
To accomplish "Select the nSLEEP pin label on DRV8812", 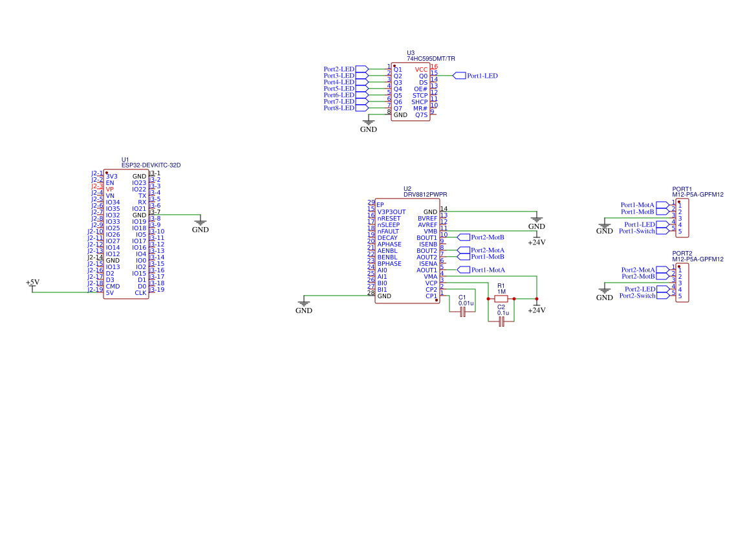I will pos(389,225).
